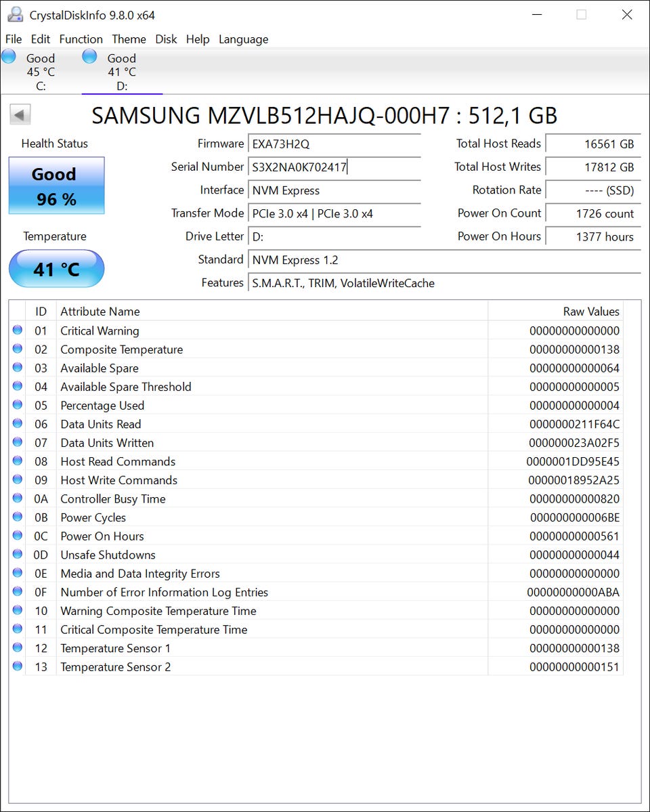Click status orb of Percentage Used row
The image size is (650, 812).
18,404
